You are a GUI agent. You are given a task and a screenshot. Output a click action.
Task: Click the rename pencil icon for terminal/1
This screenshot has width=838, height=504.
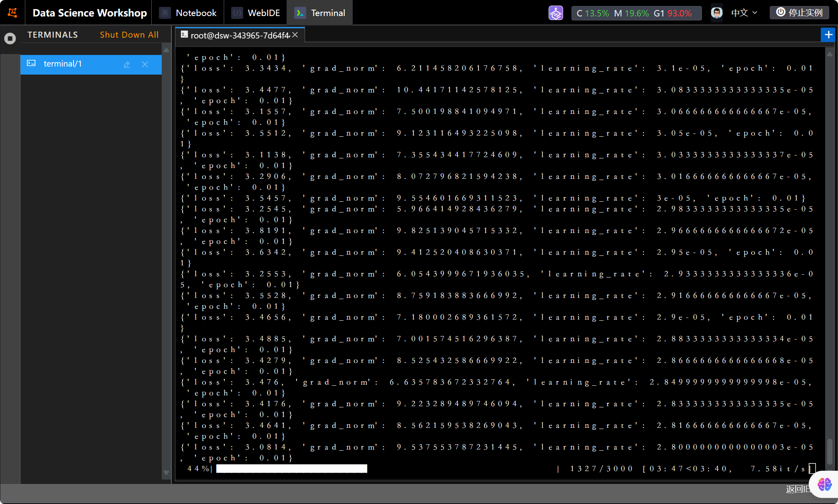127,65
